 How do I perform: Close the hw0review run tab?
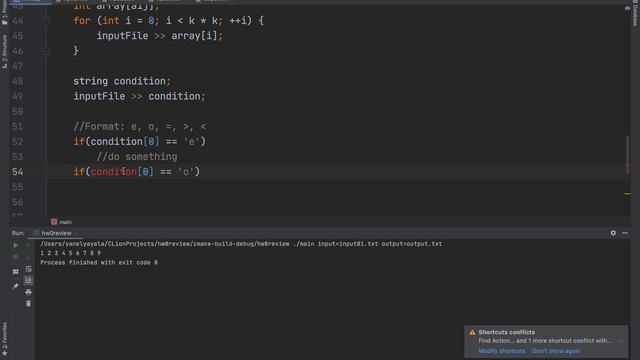tap(76, 233)
